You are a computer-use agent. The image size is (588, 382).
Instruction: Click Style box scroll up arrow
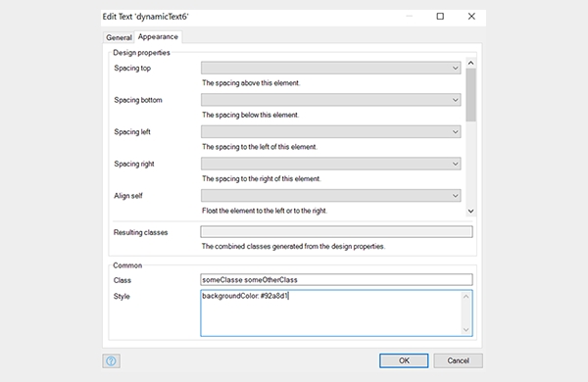pyautogui.click(x=465, y=297)
